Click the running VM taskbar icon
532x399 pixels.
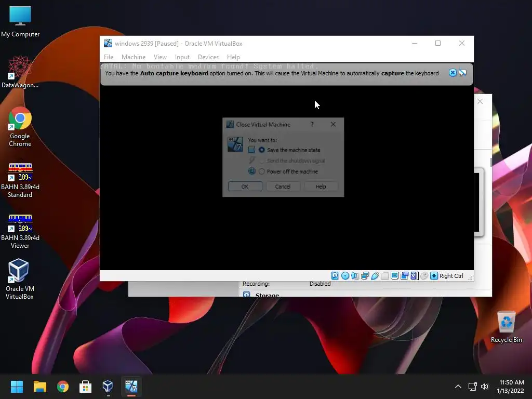(131, 387)
